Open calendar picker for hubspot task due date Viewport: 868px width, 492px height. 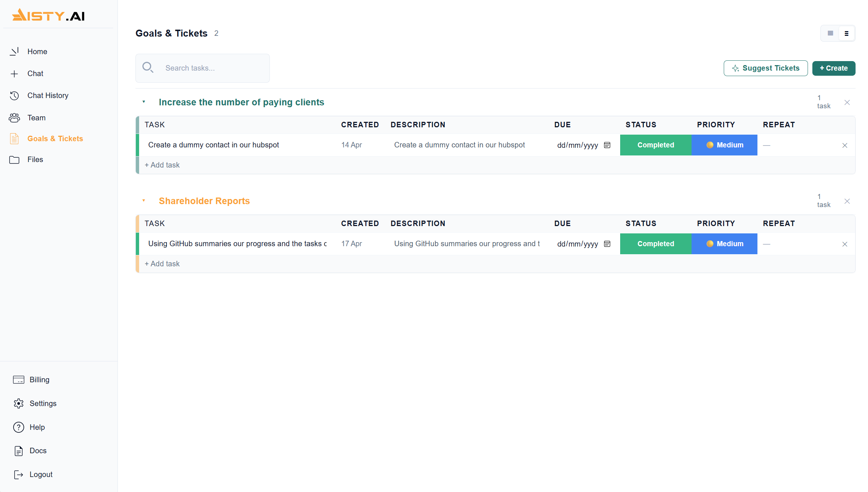pyautogui.click(x=607, y=145)
